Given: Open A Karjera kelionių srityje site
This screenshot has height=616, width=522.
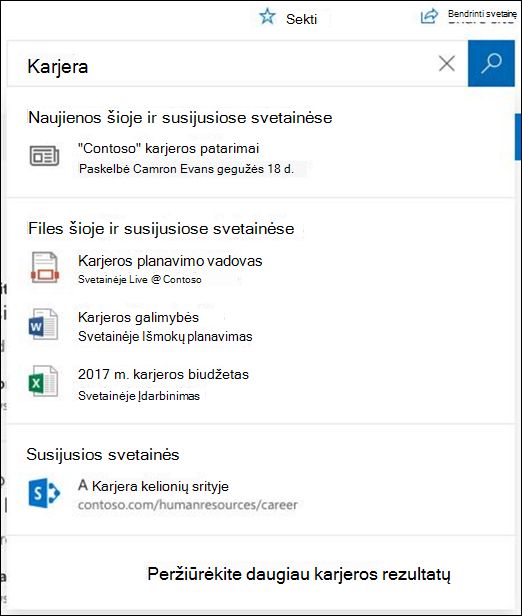Looking at the screenshot, I should click(x=153, y=486).
